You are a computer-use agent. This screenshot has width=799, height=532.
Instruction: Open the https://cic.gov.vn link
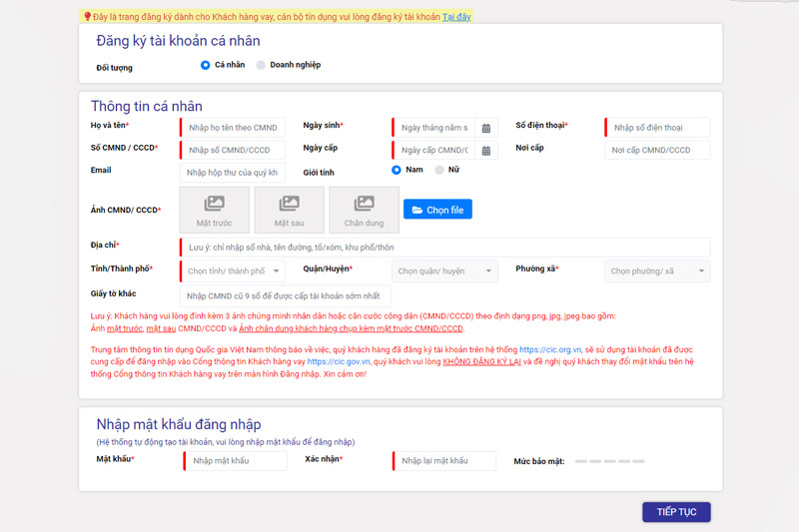(339, 361)
